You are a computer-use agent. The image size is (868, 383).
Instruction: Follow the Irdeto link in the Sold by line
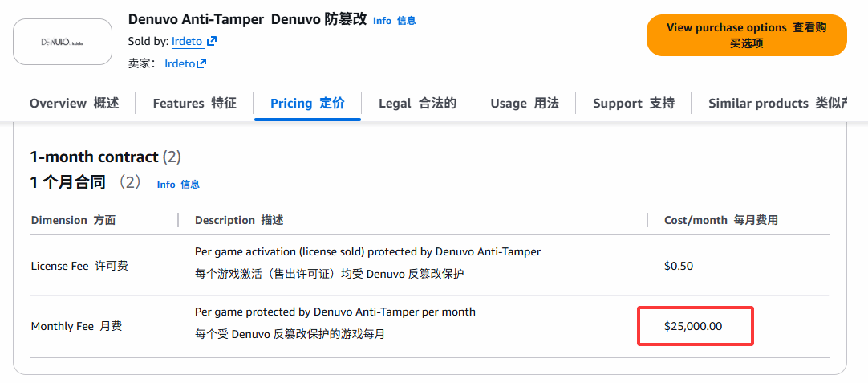(x=187, y=41)
